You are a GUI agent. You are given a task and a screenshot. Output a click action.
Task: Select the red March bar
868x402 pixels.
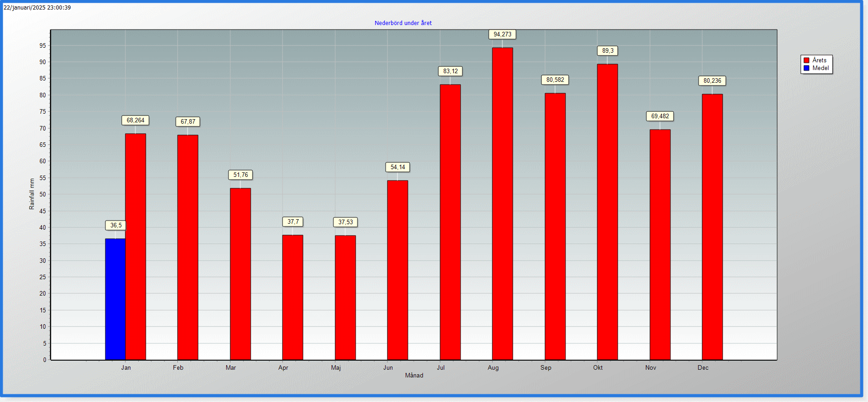240,274
